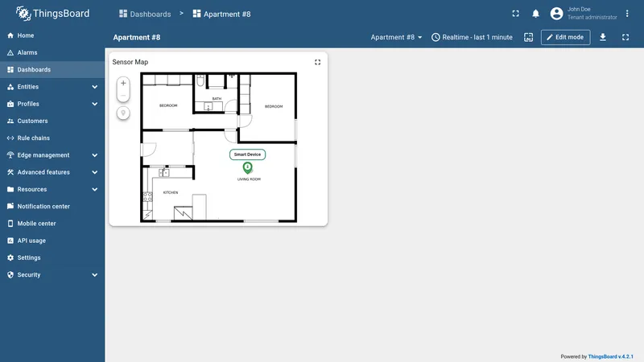The image size is (644, 362).
Task: Click the map place-marker tool button
Action: 123,113
